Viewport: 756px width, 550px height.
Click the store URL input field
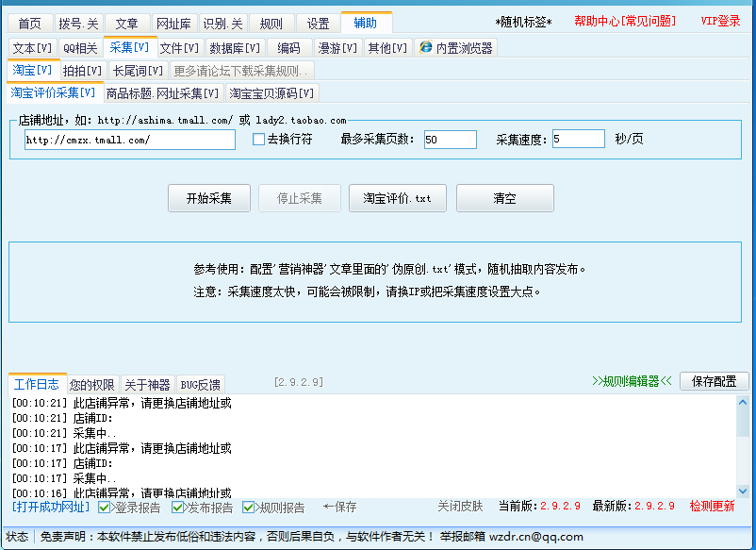128,139
